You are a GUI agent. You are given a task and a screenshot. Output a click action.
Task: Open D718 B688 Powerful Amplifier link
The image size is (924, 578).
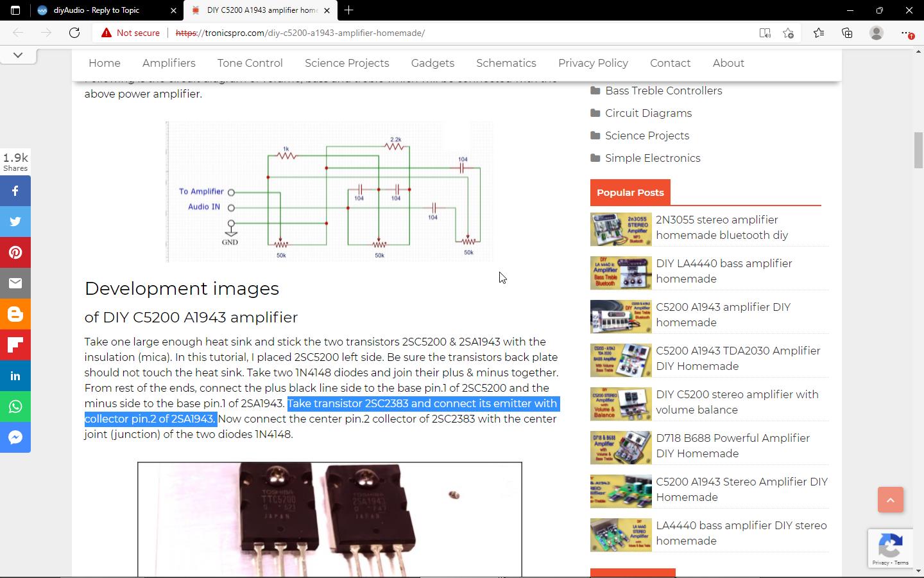(733, 446)
